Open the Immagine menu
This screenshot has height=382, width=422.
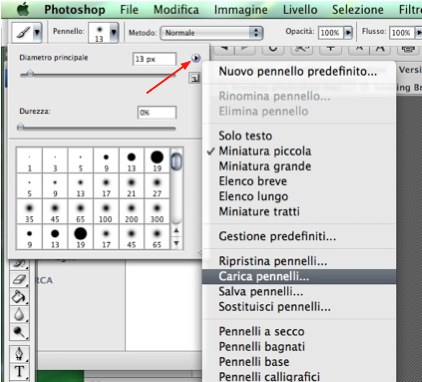pos(240,9)
